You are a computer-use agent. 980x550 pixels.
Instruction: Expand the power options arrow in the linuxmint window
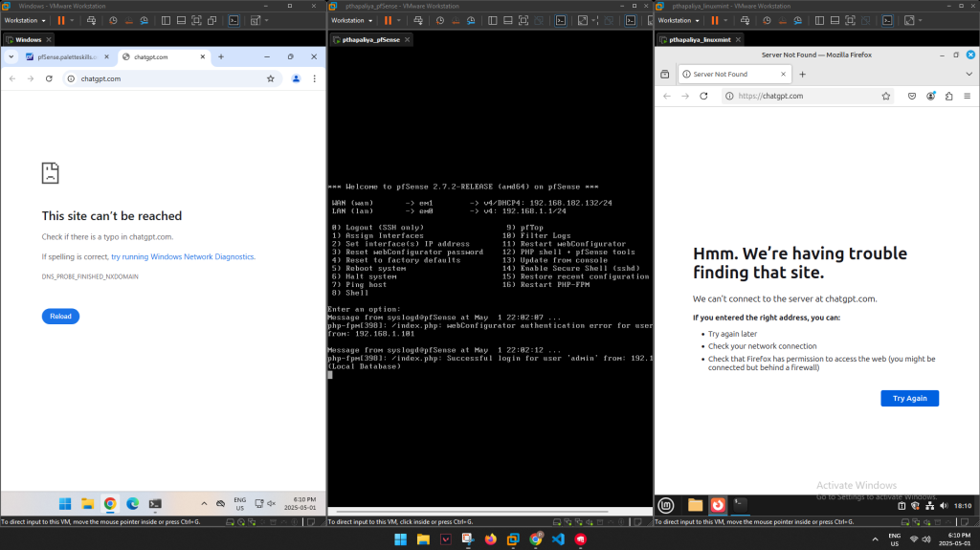point(725,21)
